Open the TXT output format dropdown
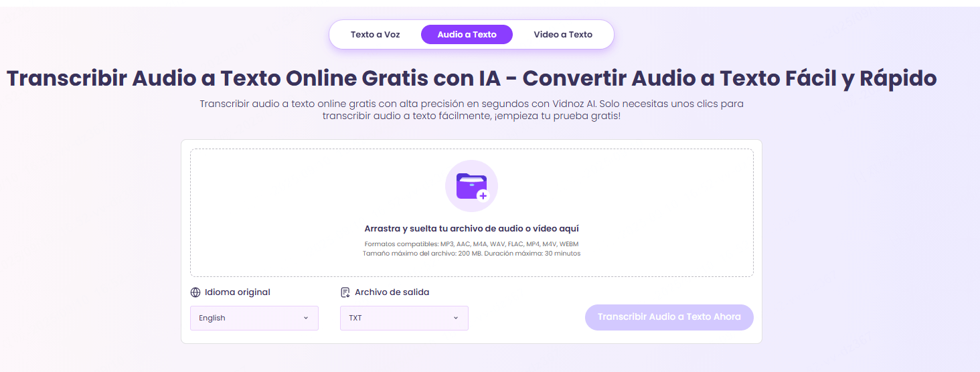The image size is (980, 372). coord(404,318)
